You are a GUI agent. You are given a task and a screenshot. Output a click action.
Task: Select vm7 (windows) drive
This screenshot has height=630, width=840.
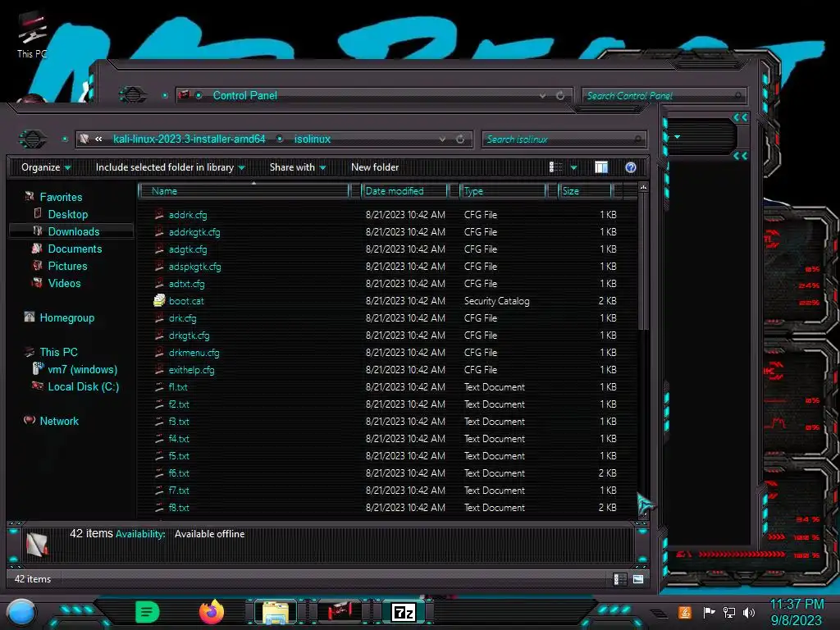tap(82, 369)
